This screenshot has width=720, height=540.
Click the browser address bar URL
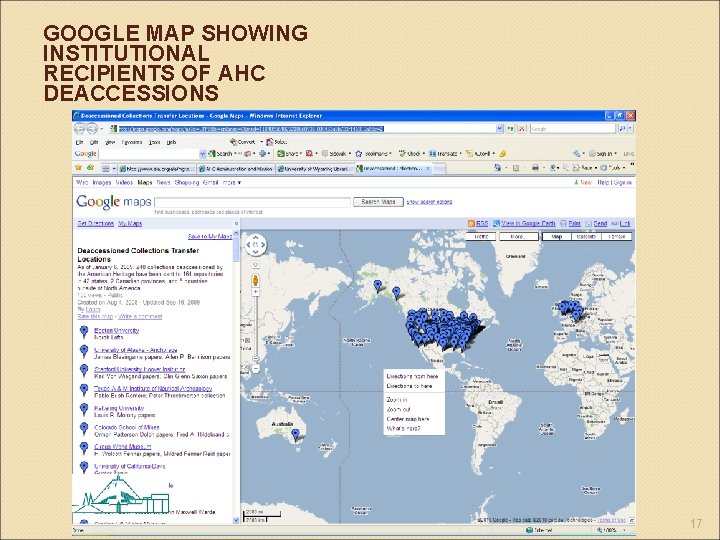(251, 129)
